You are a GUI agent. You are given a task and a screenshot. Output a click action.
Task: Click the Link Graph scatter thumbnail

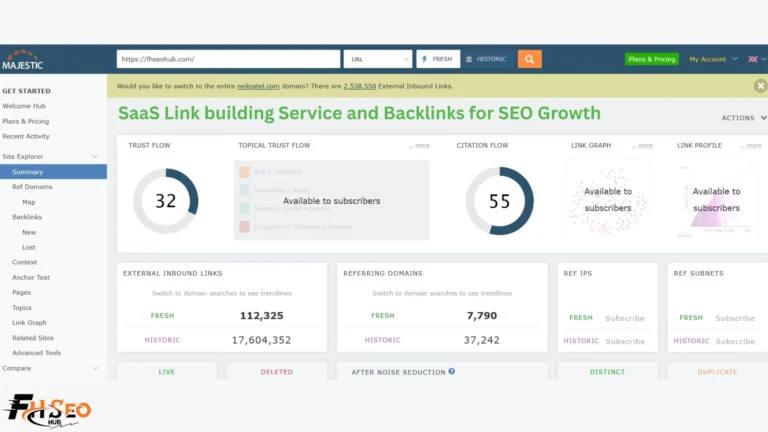(x=608, y=199)
